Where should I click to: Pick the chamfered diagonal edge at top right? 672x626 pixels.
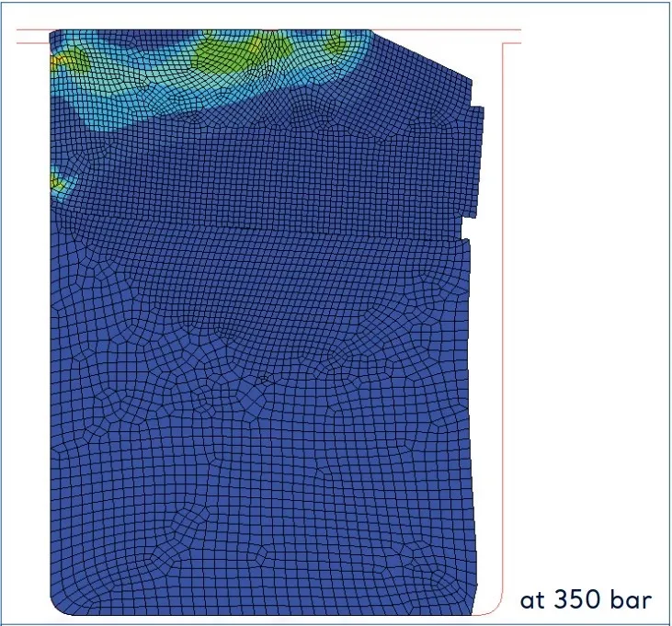[421, 54]
